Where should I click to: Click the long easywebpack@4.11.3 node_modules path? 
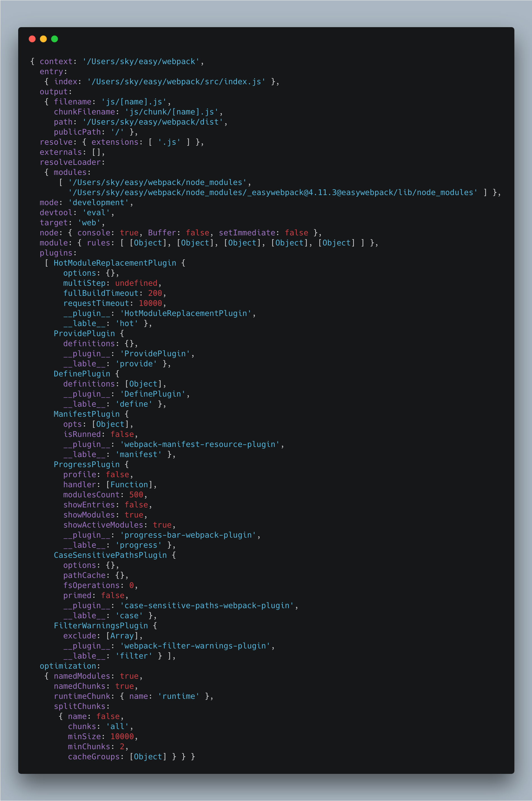(272, 193)
